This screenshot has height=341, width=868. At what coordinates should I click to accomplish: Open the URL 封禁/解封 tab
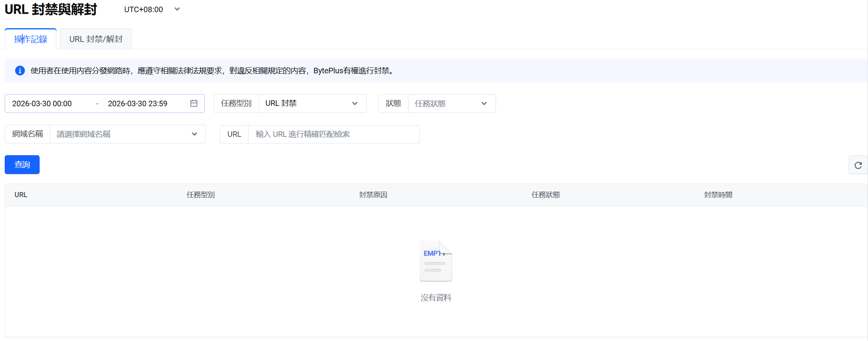tap(96, 39)
